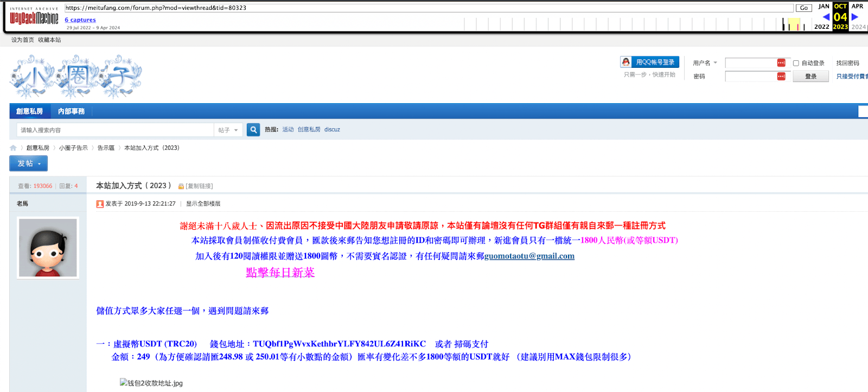This screenshot has width=868, height=392.
Task: Click the 2022 year in capture timeline
Action: (821, 27)
